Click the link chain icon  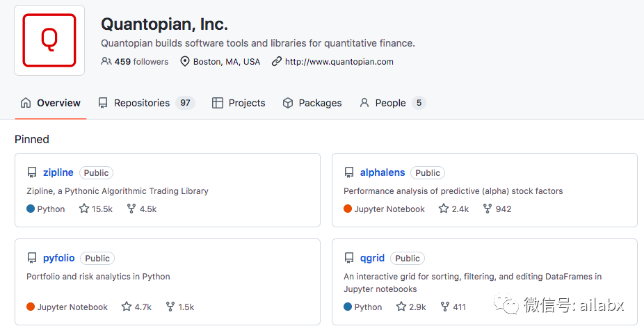pos(277,62)
